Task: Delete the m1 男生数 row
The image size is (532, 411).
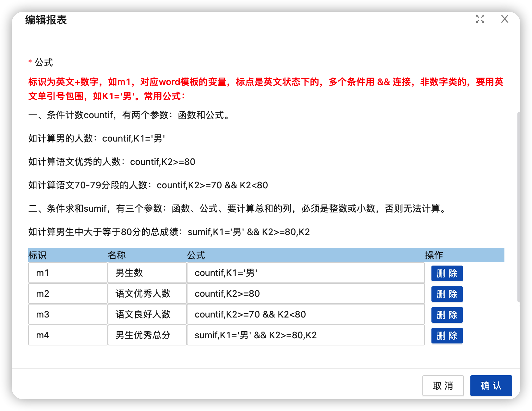Action: 447,273
